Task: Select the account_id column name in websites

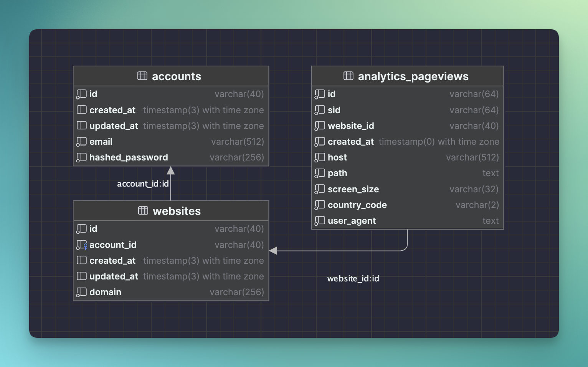Action: [113, 245]
